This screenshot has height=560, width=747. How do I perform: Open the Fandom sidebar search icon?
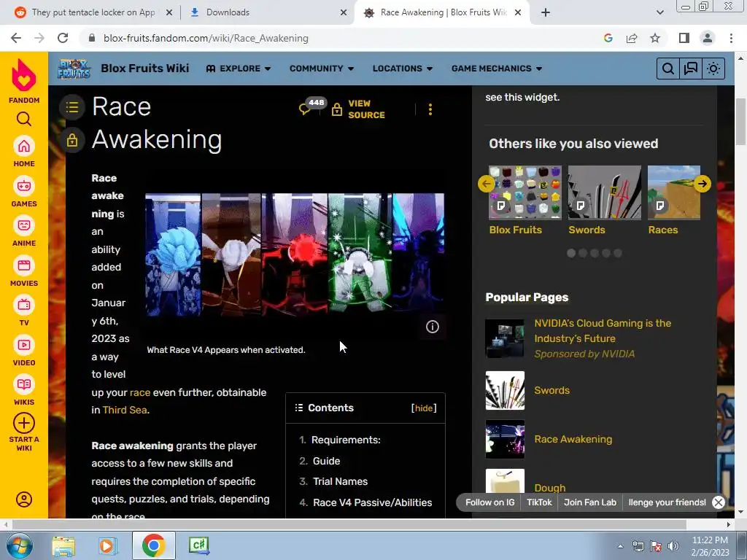(x=24, y=119)
